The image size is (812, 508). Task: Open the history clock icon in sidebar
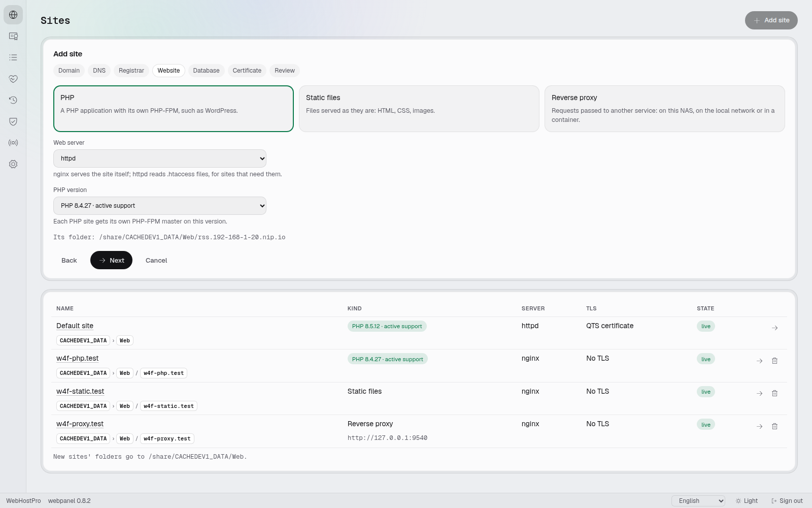(13, 100)
